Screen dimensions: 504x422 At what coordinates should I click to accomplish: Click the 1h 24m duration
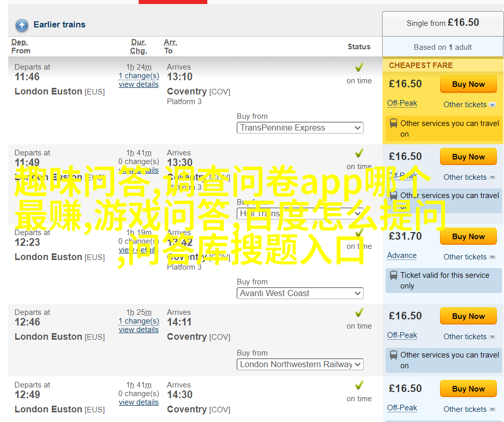139,67
